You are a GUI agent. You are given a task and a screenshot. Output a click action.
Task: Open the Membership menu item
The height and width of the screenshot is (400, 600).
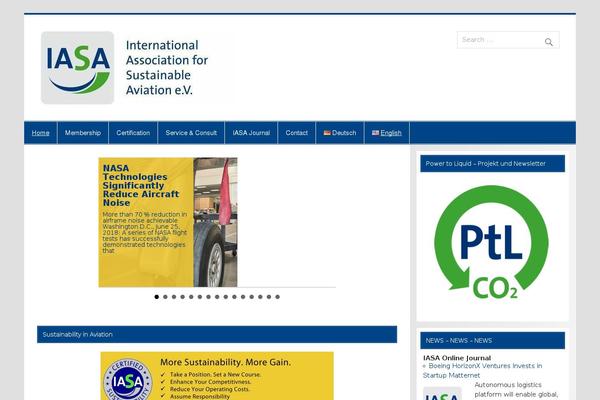coord(83,133)
